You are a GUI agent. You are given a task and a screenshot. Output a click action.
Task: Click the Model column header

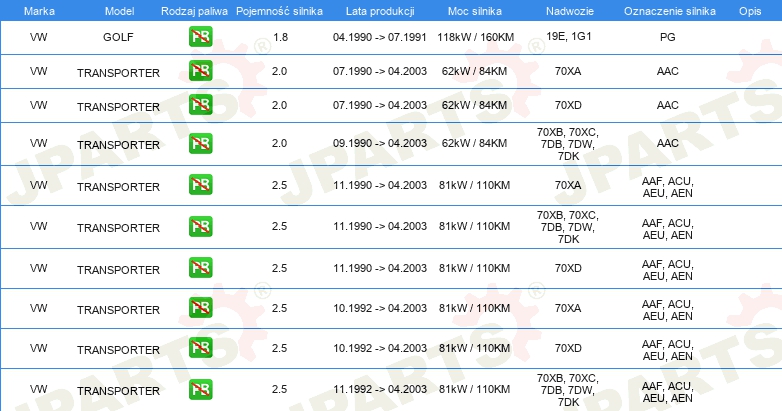pos(119,11)
